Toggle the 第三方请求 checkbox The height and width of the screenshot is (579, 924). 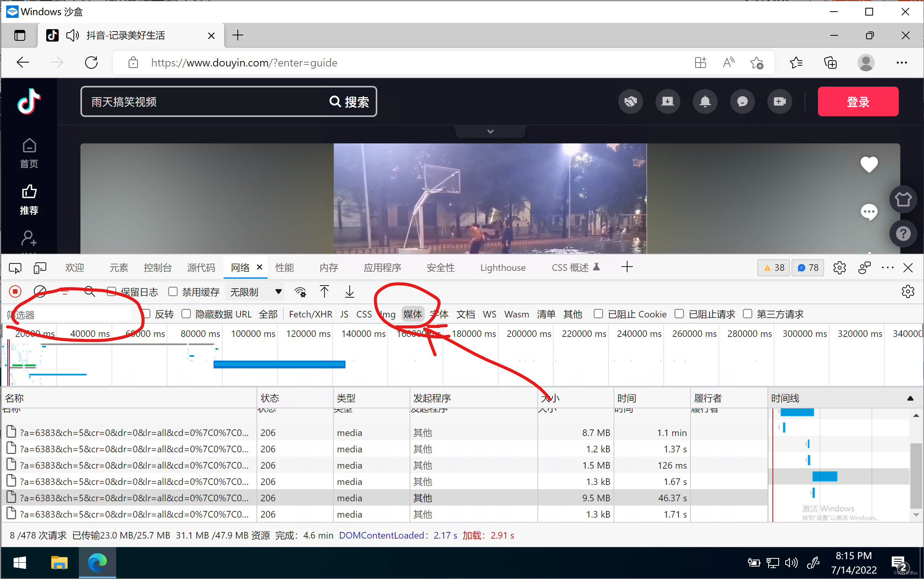click(x=748, y=314)
